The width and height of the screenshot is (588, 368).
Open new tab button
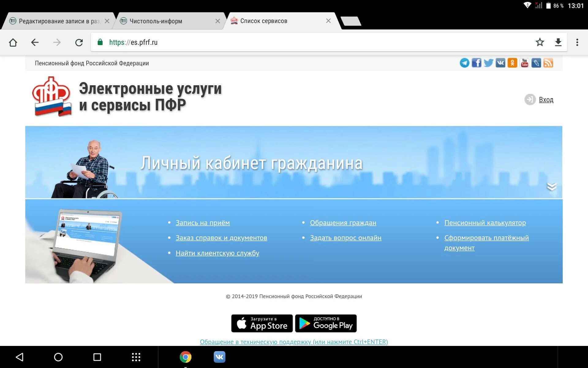(x=351, y=21)
